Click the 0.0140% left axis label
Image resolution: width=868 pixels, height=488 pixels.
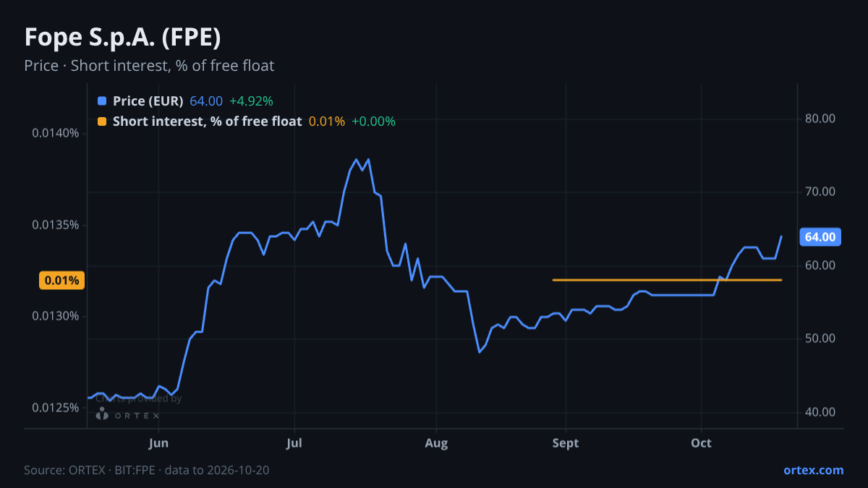(56, 134)
